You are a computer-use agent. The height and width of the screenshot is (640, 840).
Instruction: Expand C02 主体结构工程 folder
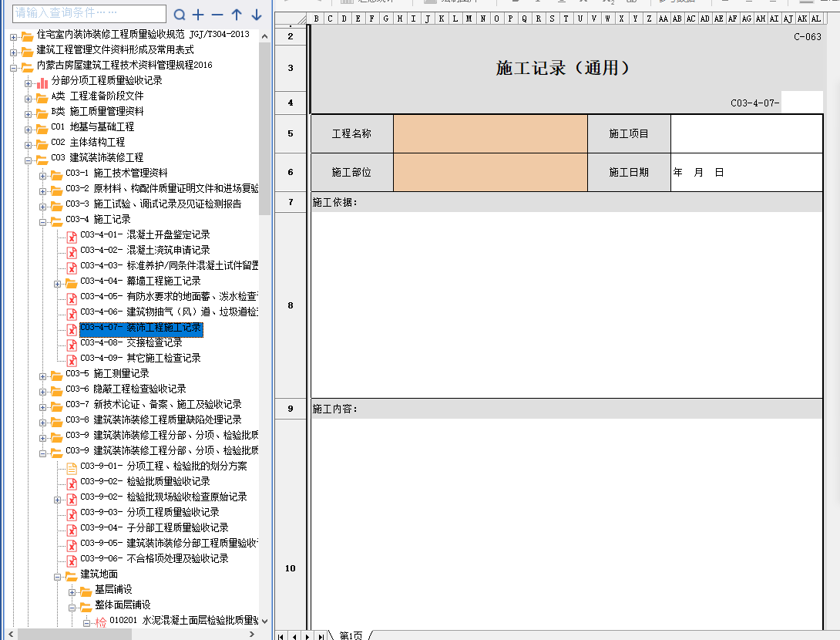point(28,145)
